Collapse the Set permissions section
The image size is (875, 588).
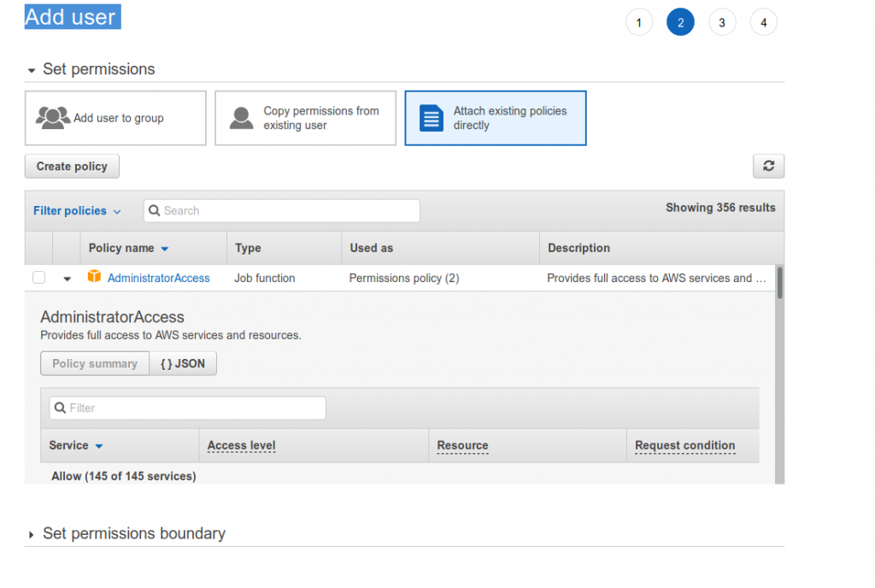click(32, 70)
